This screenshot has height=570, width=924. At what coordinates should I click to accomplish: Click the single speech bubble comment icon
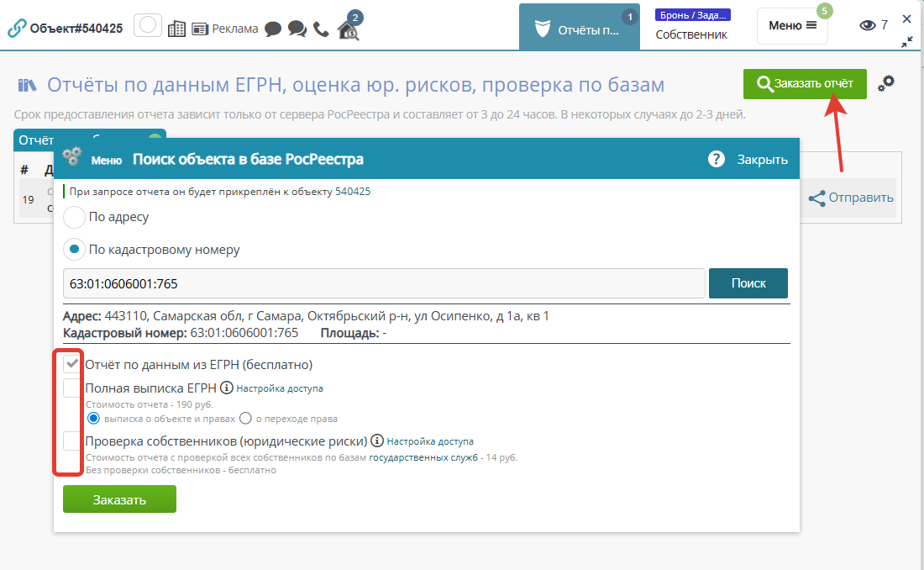(x=273, y=29)
